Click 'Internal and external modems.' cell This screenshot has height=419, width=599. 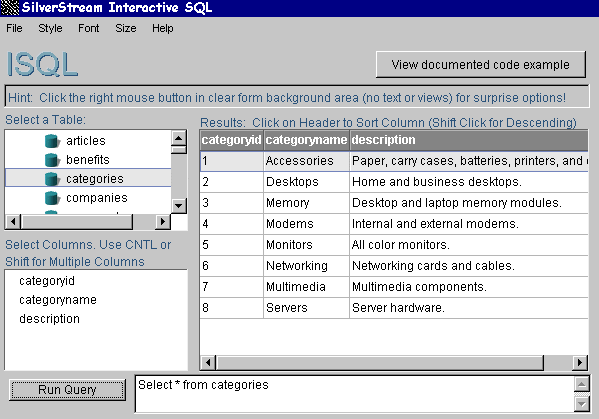tap(469, 224)
